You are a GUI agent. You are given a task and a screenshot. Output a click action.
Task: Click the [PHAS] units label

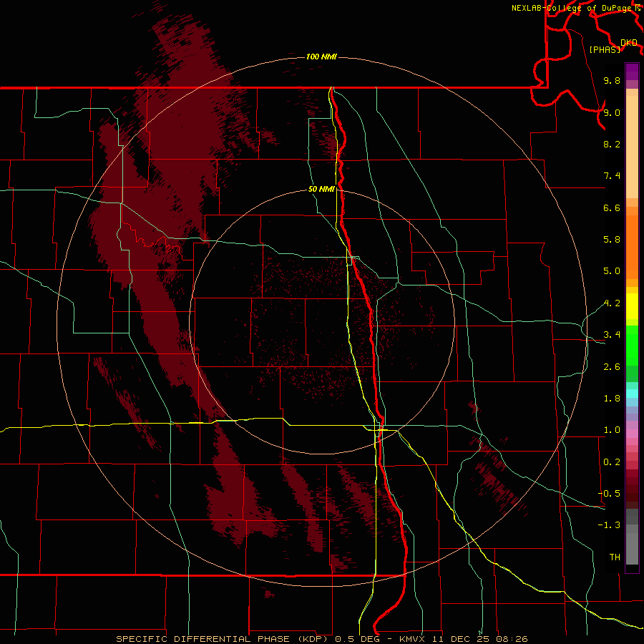pos(605,49)
